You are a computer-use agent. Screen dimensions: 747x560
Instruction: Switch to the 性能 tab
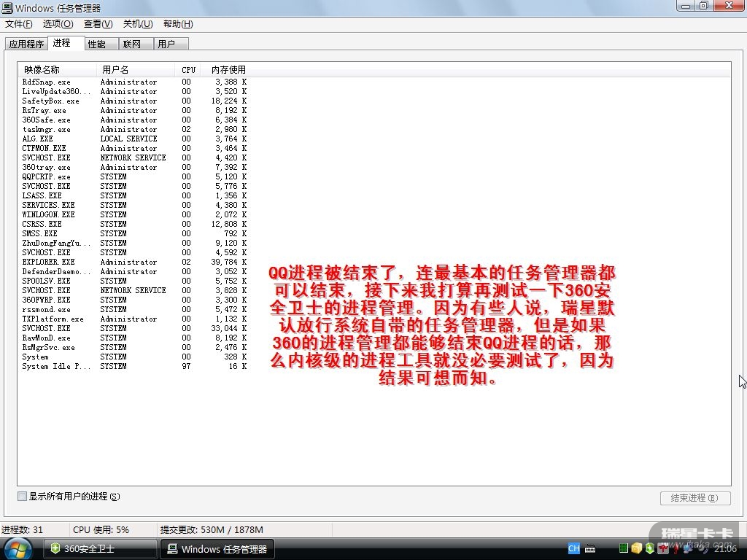pos(101,44)
